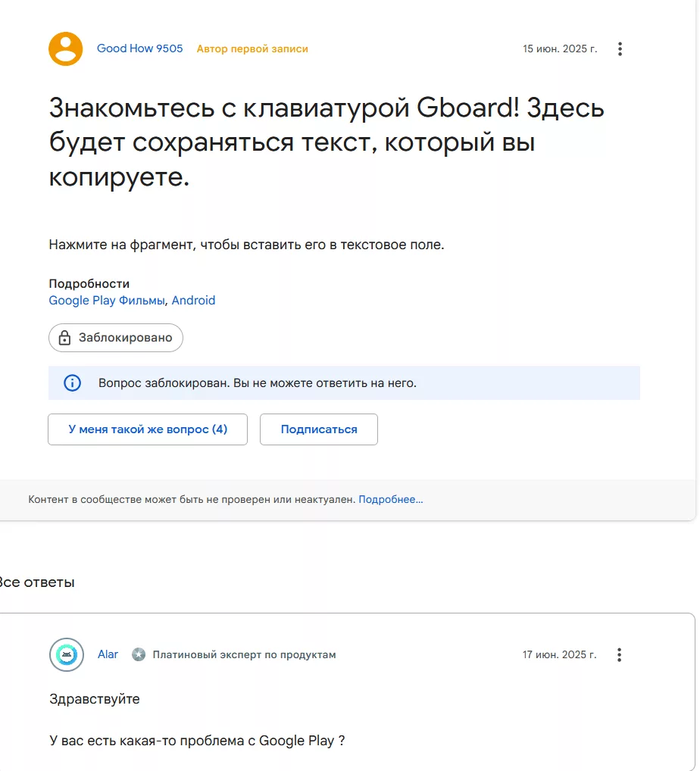The image size is (700, 771).
Task: Open three-dot menu on Alar's reply
Action: [x=620, y=654]
